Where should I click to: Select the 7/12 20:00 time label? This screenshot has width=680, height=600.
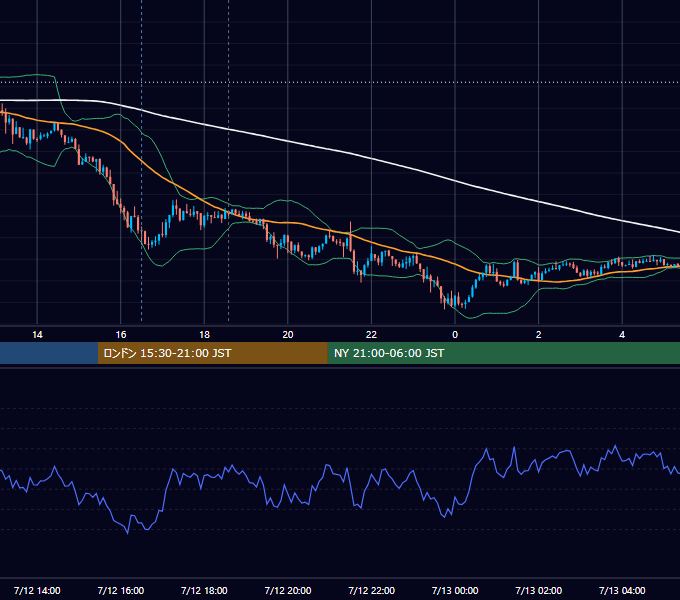288,590
